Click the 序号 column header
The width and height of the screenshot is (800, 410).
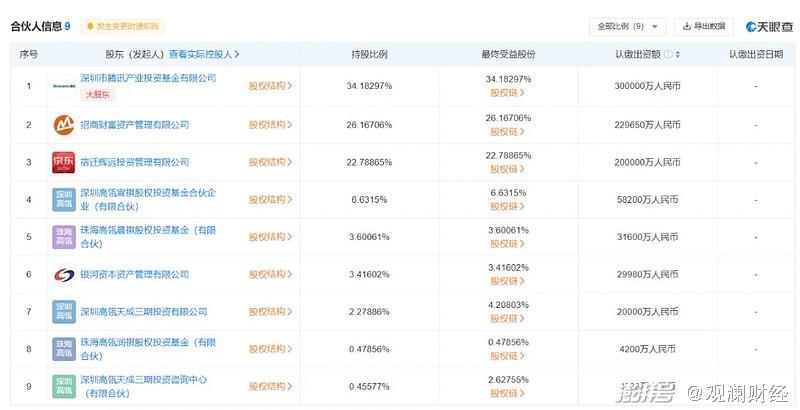pyautogui.click(x=29, y=54)
